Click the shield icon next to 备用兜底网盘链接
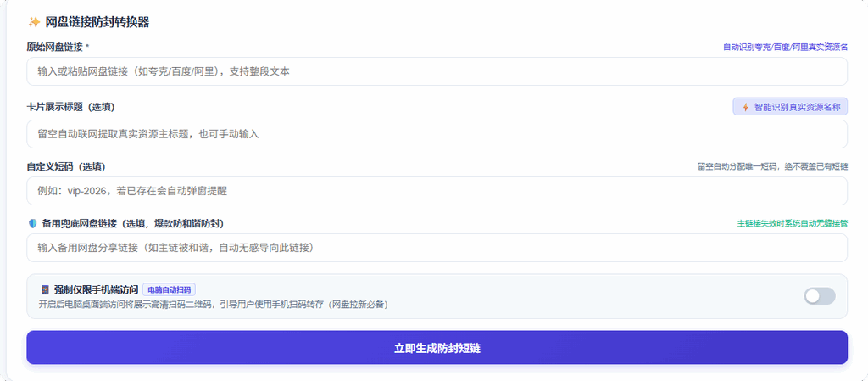Image resolution: width=868 pixels, height=381 pixels. pyautogui.click(x=33, y=224)
